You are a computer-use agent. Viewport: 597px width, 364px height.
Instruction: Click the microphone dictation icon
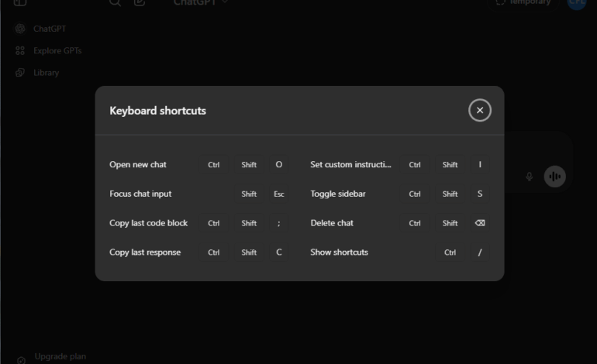coord(530,177)
